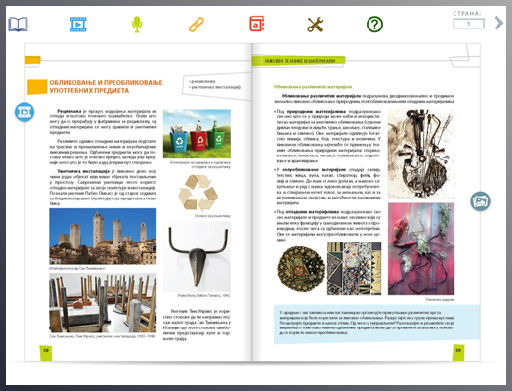Open the green question mark help icon
Image resolution: width=512 pixels, height=391 pixels.
[x=375, y=24]
